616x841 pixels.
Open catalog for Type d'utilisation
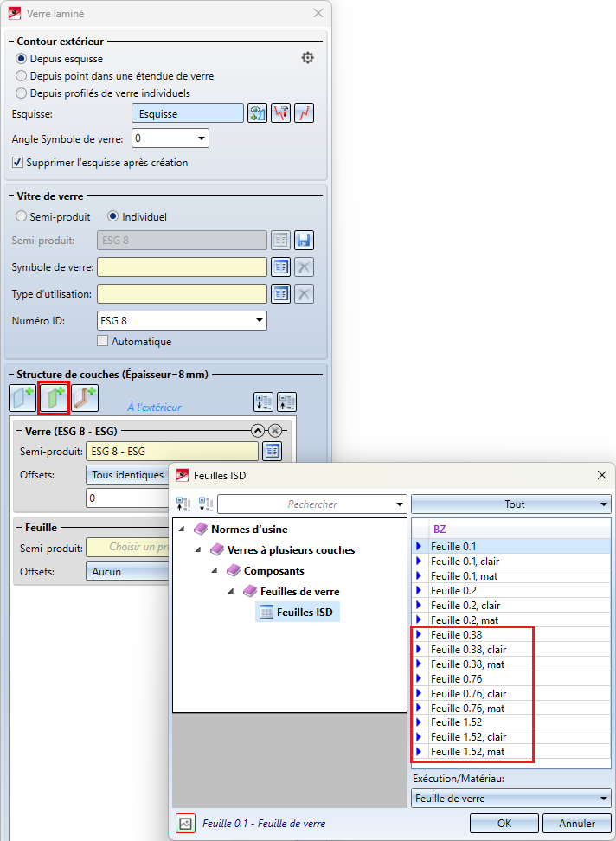pos(280,293)
